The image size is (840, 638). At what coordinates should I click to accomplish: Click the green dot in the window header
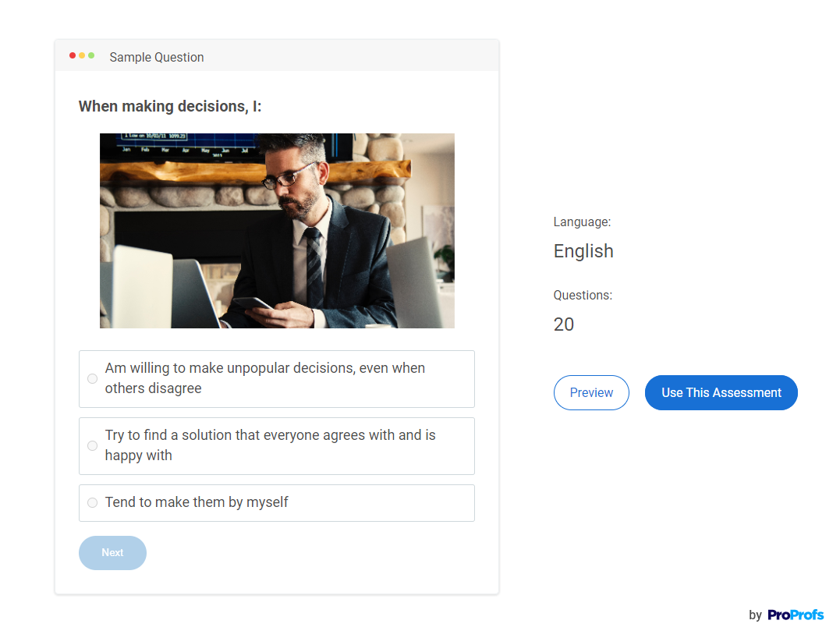click(x=91, y=55)
